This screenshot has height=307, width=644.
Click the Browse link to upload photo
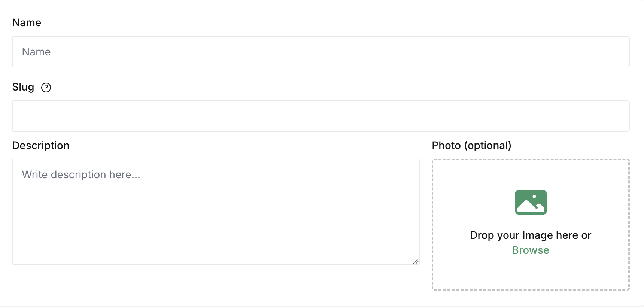pyautogui.click(x=531, y=250)
